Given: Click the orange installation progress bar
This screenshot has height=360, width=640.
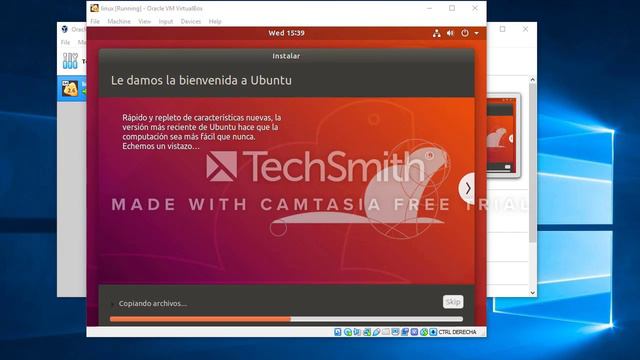Looking at the screenshot, I should 286,319.
